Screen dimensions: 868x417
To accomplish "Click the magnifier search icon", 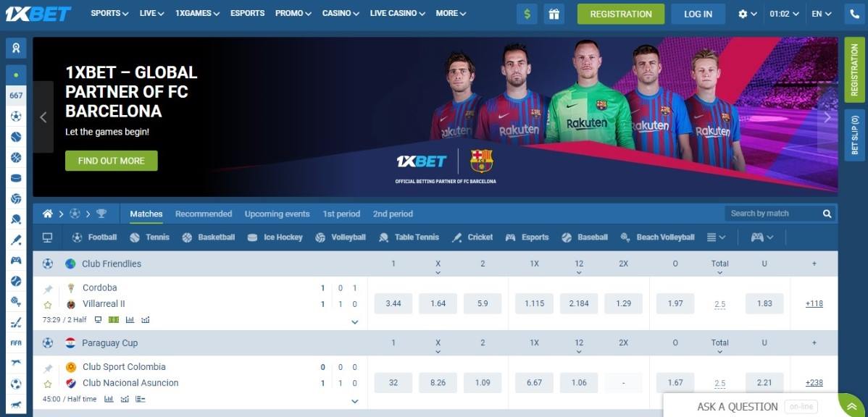I will (827, 214).
